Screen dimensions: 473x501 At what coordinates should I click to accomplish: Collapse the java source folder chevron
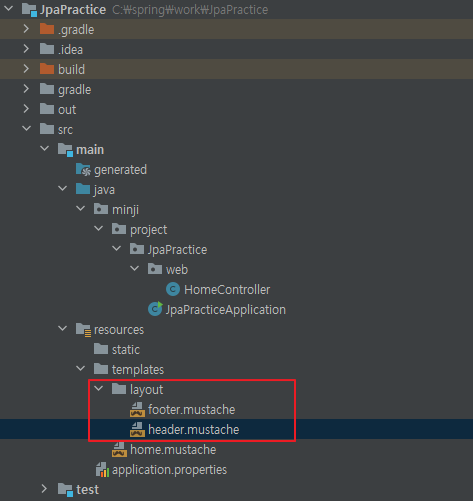pos(62,188)
